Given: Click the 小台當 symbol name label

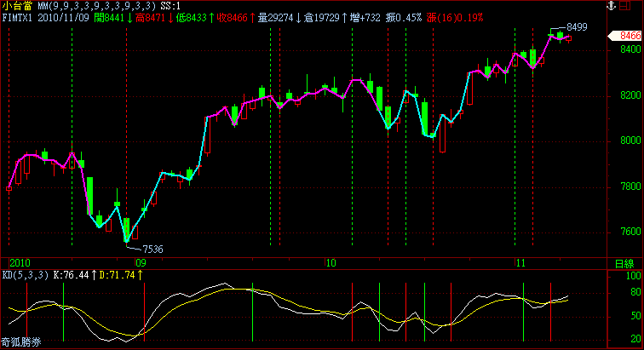Looking at the screenshot, I should [x=14, y=6].
